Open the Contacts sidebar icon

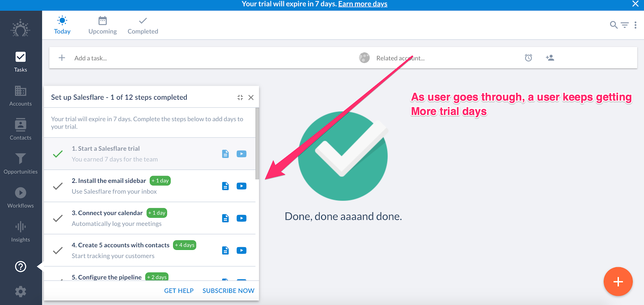click(21, 129)
